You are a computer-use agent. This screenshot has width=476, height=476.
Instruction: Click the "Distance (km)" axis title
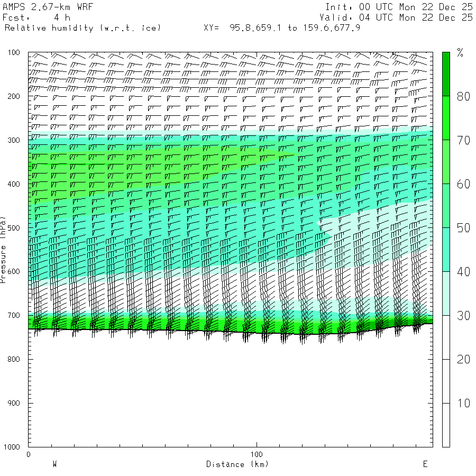pos(237,464)
